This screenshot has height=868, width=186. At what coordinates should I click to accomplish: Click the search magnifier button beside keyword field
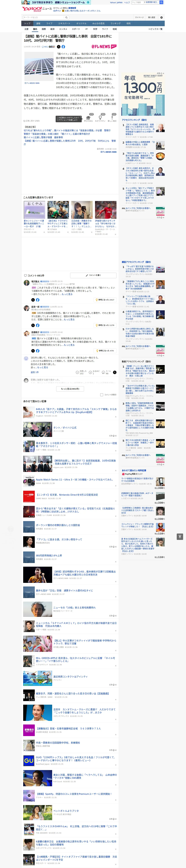point(66,18)
